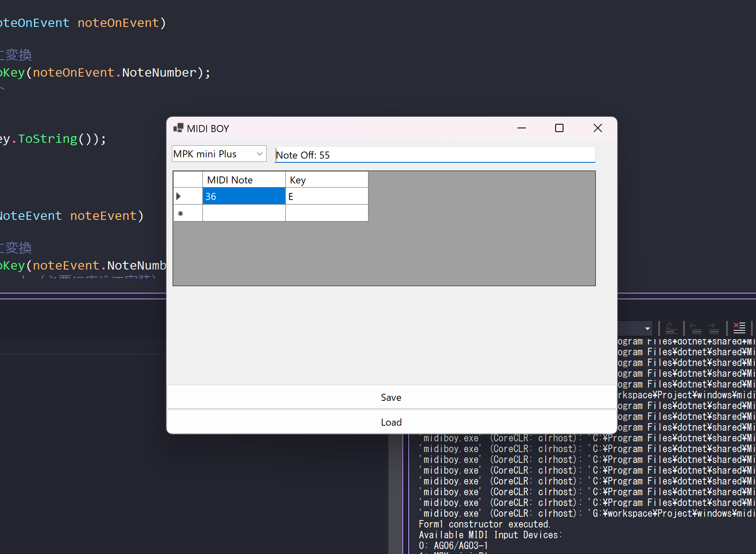Screen dimensions: 756x554
Task: Open the MPK mini Plus device dropdown
Action: tap(219, 154)
